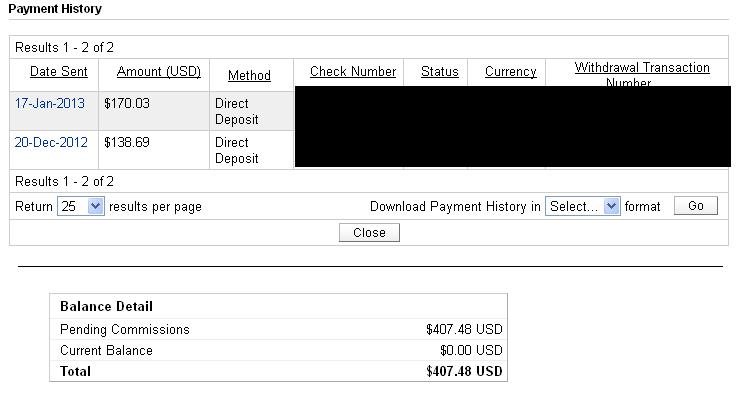Screen dimensions: 738x396
Task: Sort by Amount (USD) header
Action: (x=159, y=72)
